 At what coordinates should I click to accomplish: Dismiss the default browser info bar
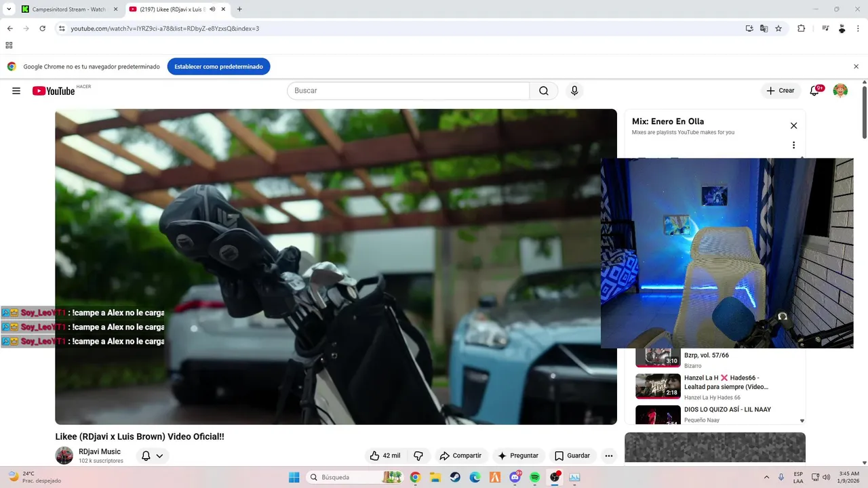point(856,66)
